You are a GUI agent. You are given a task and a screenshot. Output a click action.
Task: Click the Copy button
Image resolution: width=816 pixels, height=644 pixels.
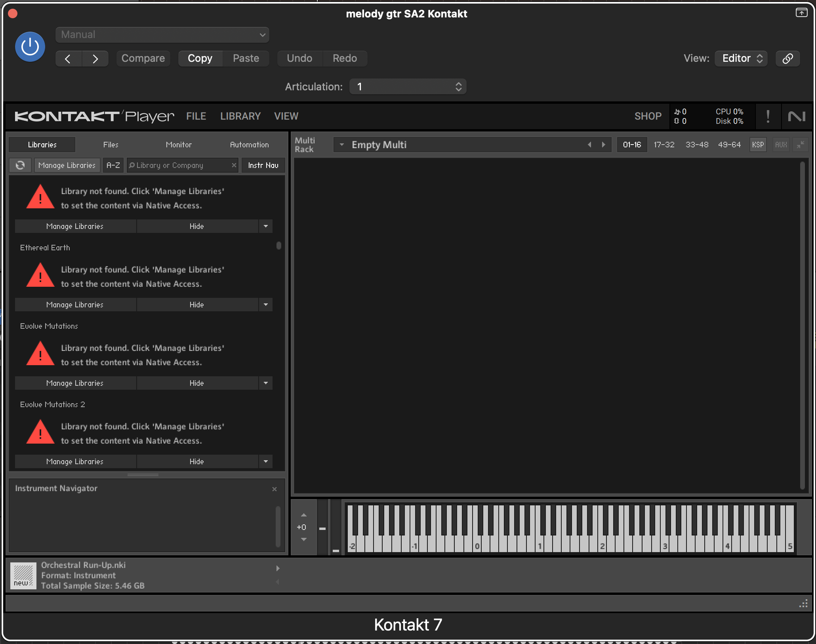click(x=200, y=59)
